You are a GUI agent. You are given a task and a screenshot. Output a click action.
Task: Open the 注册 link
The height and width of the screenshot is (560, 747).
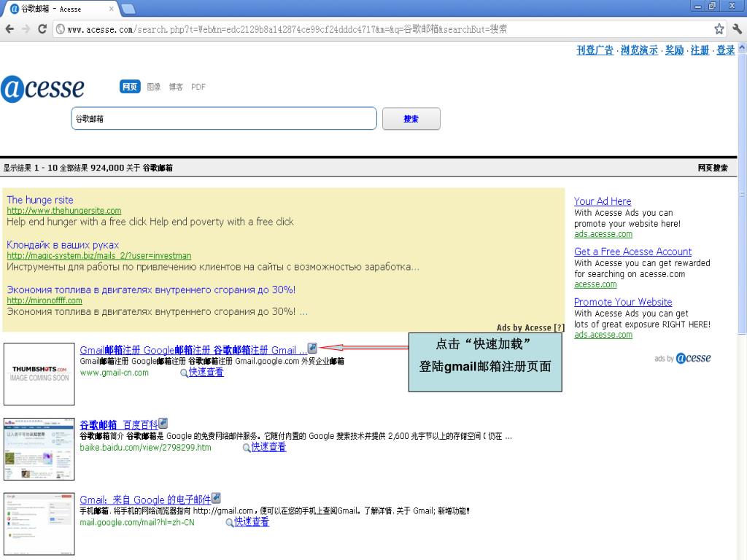pyautogui.click(x=700, y=50)
